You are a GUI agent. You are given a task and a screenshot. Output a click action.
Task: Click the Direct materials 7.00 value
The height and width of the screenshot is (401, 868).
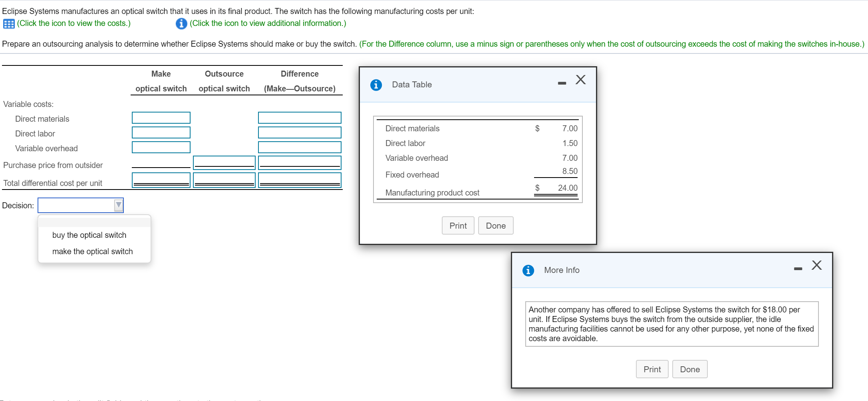click(570, 128)
